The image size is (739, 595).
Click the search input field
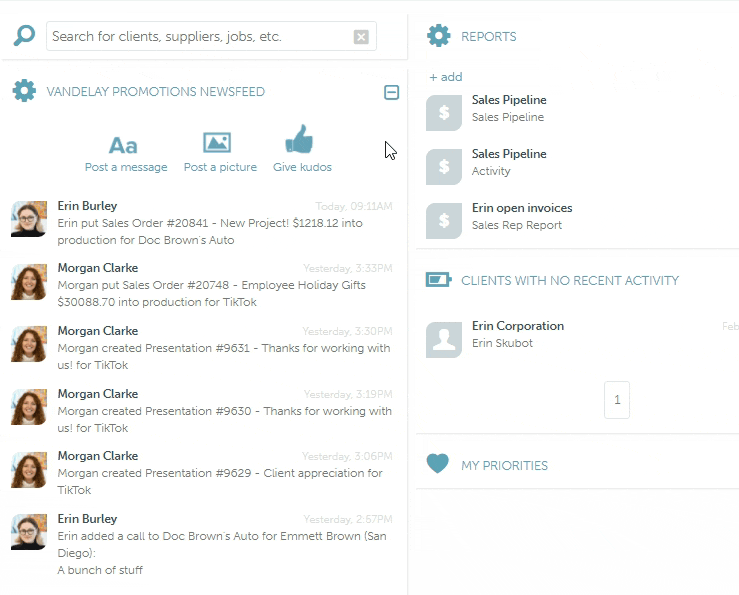198,37
